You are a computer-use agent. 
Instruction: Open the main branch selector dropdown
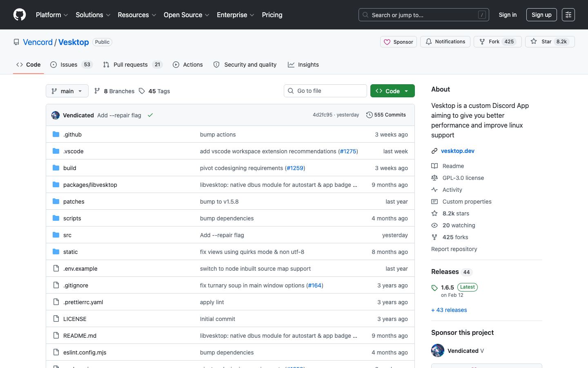(x=67, y=91)
